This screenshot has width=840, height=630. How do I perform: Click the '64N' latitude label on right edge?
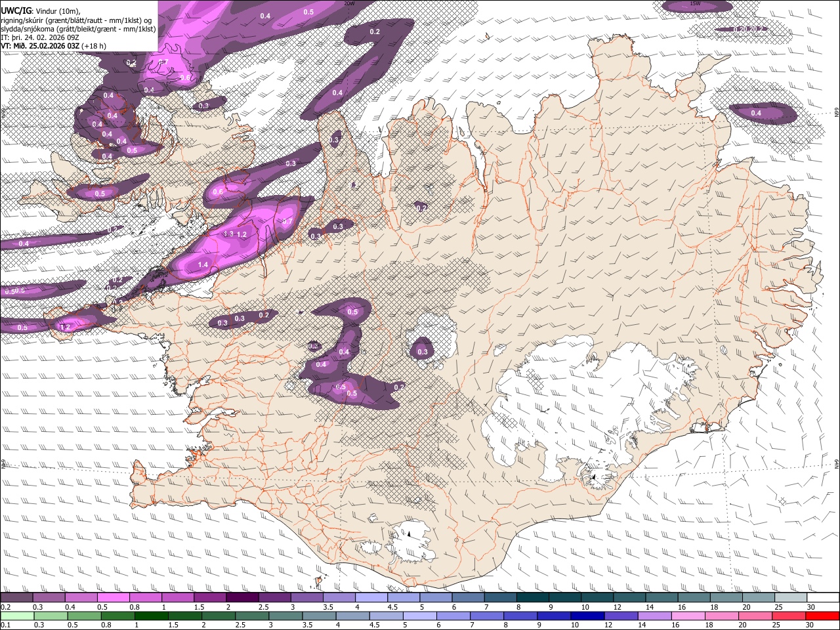pos(836,463)
